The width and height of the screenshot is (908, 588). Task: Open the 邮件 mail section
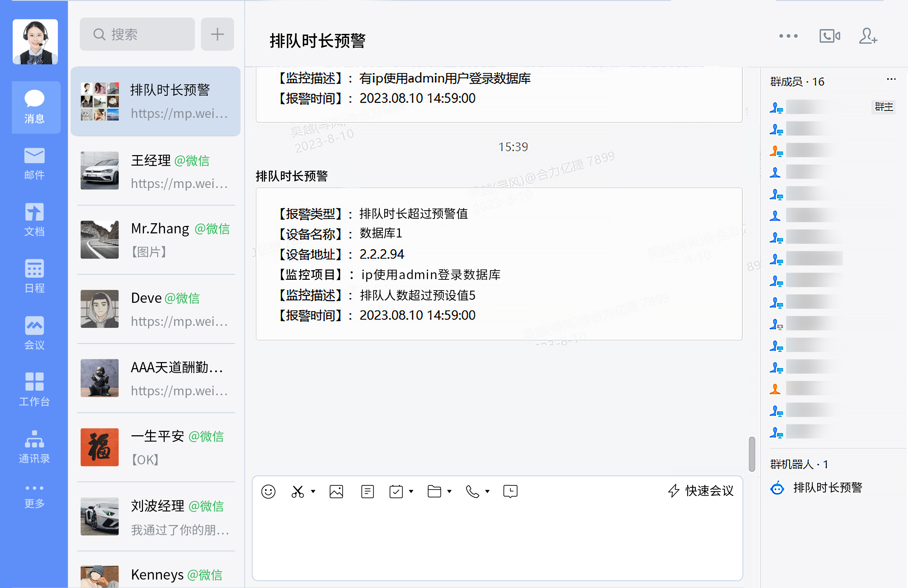pyautogui.click(x=34, y=164)
